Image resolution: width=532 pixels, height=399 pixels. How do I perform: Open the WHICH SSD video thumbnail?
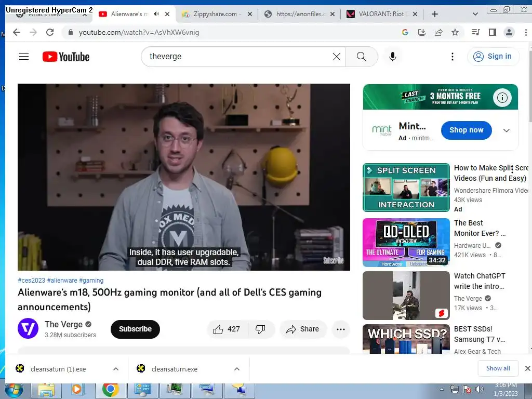point(406,339)
